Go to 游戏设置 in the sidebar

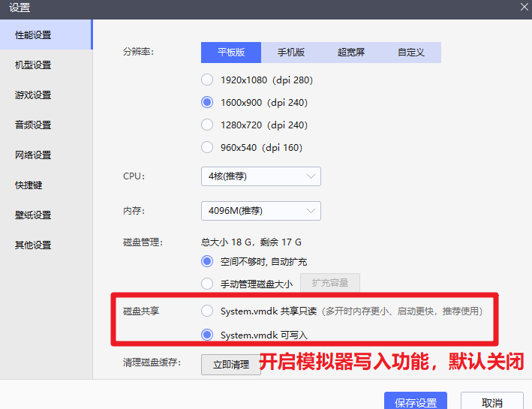(33, 95)
